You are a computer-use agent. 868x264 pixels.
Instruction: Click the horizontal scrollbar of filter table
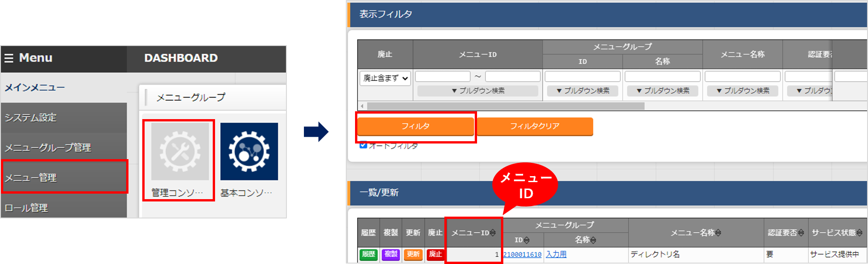[506, 106]
